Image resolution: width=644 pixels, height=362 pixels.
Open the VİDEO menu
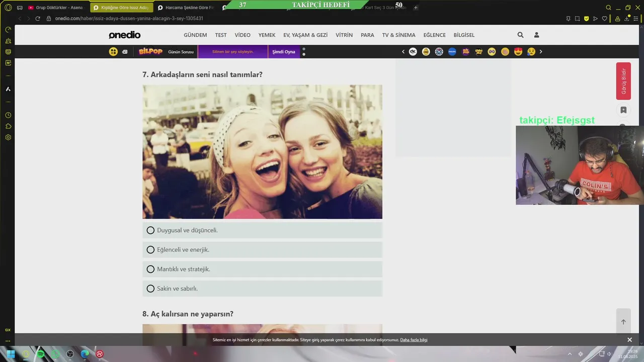point(243,35)
